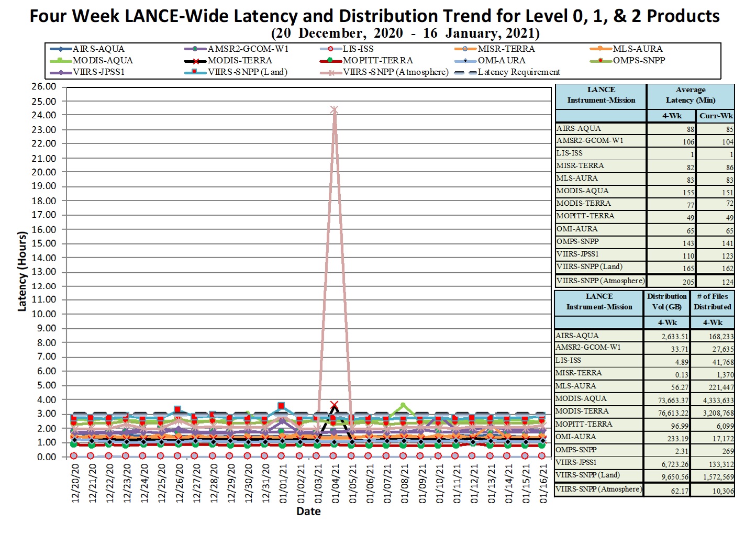Screen dimensions: 756x534
Task: Click the 01/04/21 x-axis date label
Action: 335,483
